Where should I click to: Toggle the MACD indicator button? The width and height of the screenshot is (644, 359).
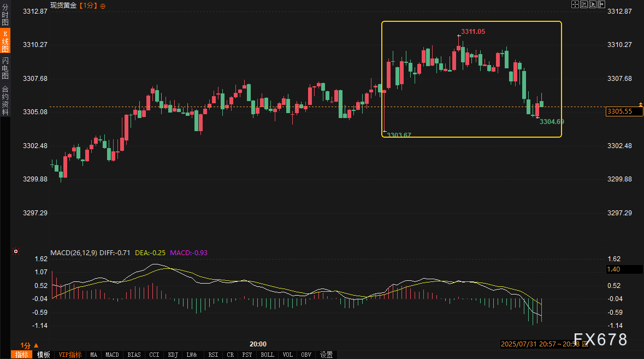point(112,355)
